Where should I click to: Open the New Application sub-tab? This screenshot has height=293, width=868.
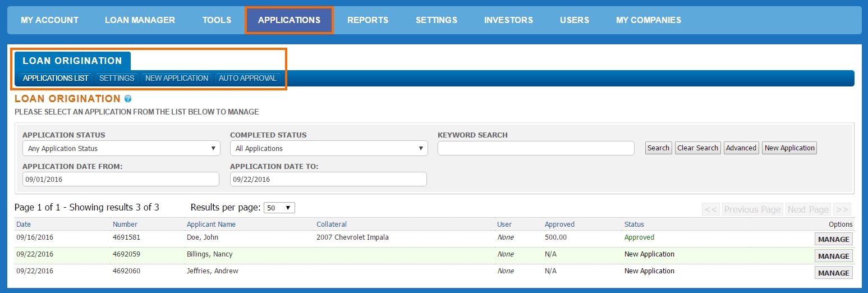coord(177,78)
